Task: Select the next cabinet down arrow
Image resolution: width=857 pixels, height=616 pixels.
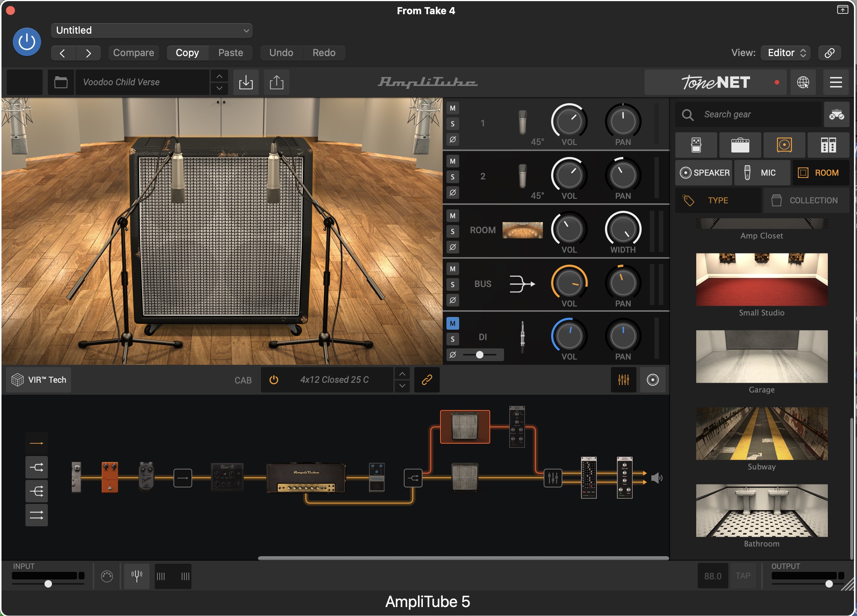Action: [x=402, y=386]
